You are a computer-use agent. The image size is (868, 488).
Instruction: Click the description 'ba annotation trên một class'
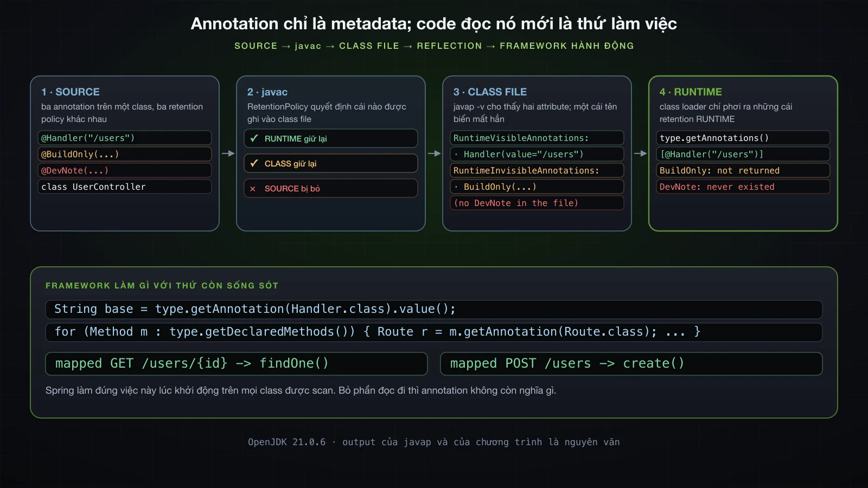122,113
